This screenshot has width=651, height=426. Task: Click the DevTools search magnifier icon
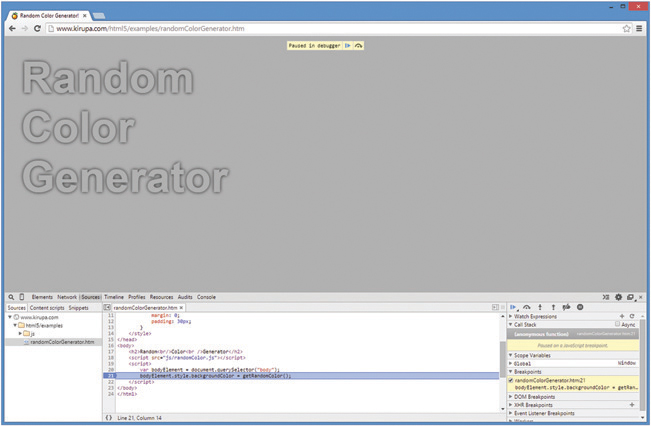[10, 297]
